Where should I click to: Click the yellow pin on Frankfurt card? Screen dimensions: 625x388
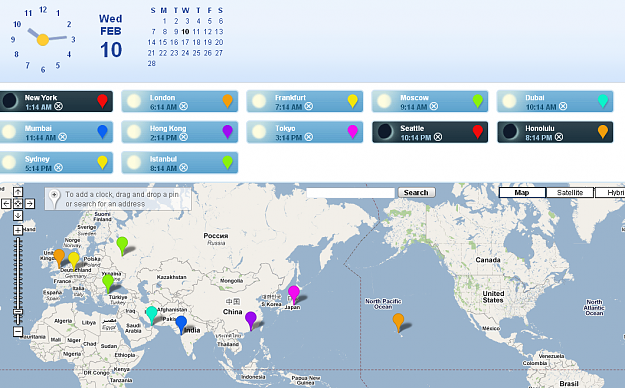[353, 101]
